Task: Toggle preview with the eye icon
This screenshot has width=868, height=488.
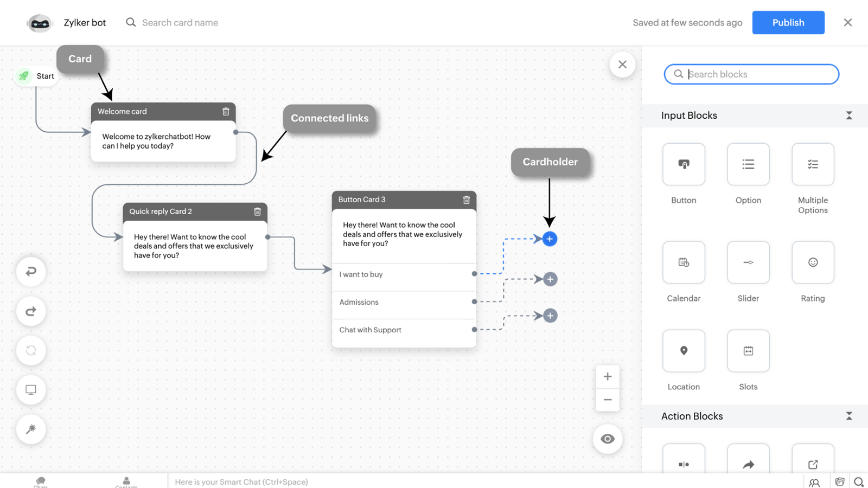Action: (608, 439)
